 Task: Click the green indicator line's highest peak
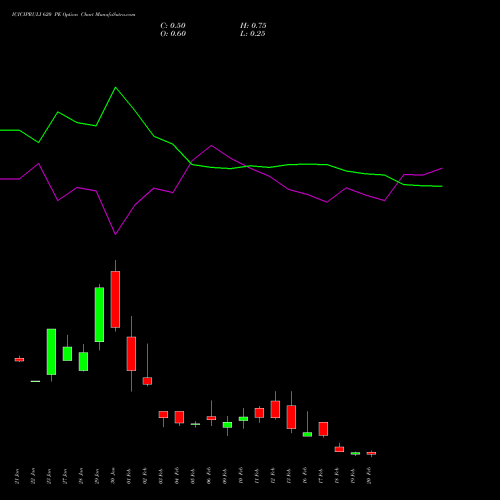pos(115,87)
